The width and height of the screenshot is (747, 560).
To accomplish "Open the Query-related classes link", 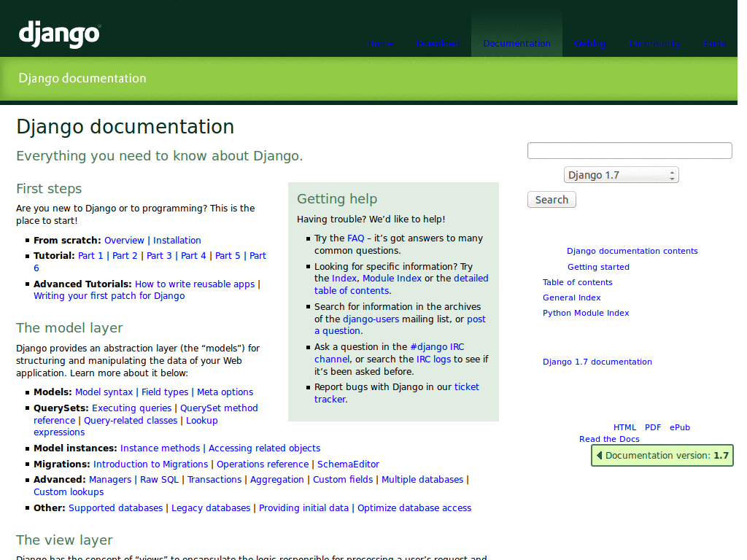I will tap(131, 421).
